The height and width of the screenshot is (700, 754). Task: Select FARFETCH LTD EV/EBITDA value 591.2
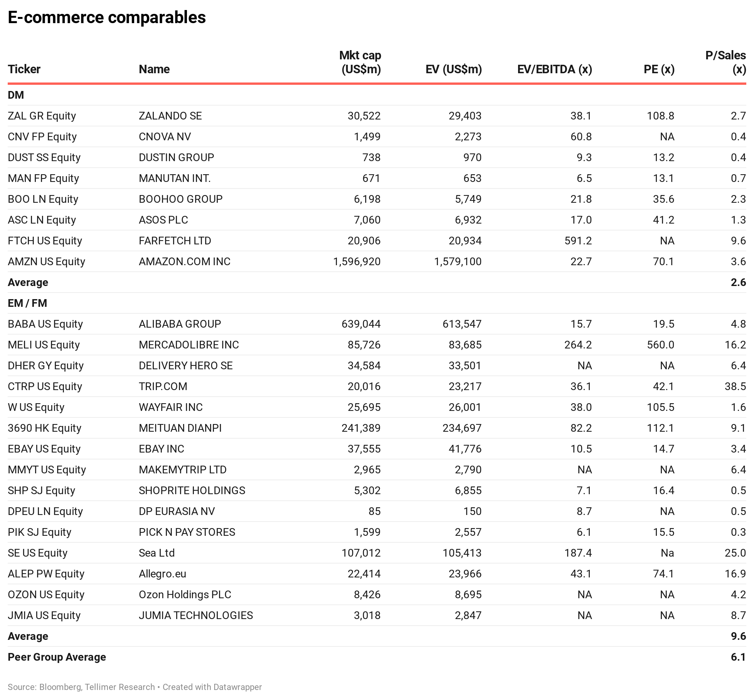pyautogui.click(x=578, y=241)
